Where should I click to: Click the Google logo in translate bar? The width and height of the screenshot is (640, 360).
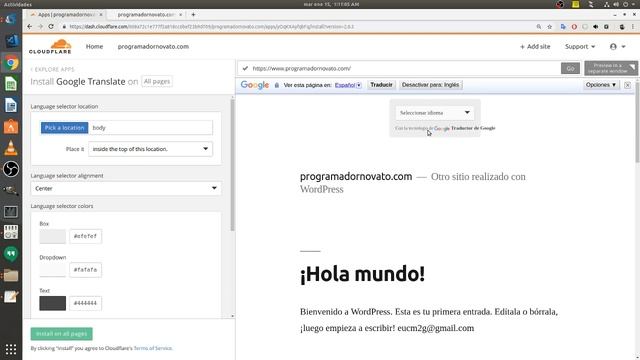[x=255, y=85]
